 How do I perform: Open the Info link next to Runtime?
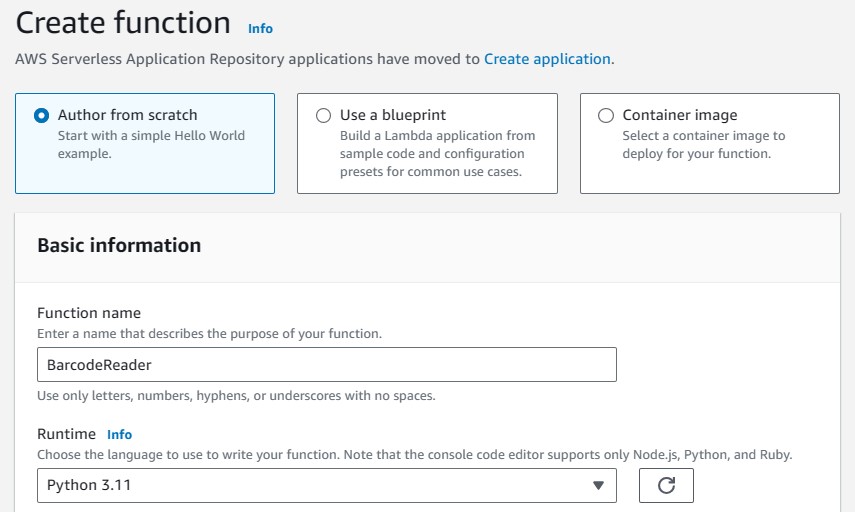tap(119, 435)
